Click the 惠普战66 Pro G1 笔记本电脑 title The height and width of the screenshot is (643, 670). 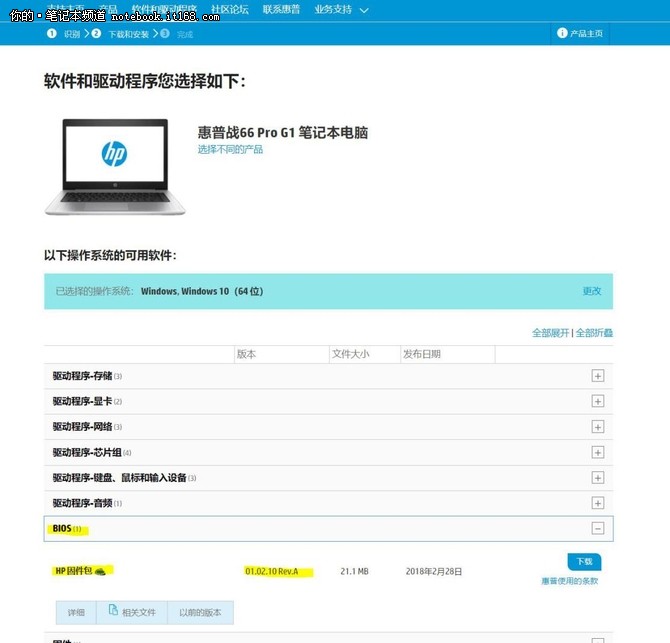pyautogui.click(x=282, y=132)
